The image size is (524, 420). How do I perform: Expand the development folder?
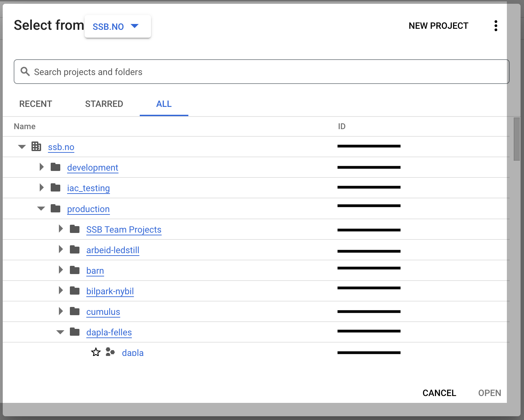(x=42, y=167)
